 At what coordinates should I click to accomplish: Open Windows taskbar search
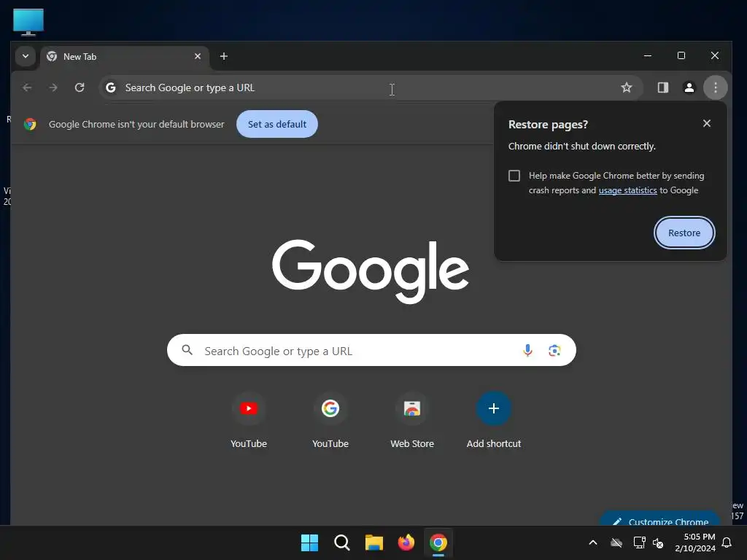pyautogui.click(x=341, y=542)
